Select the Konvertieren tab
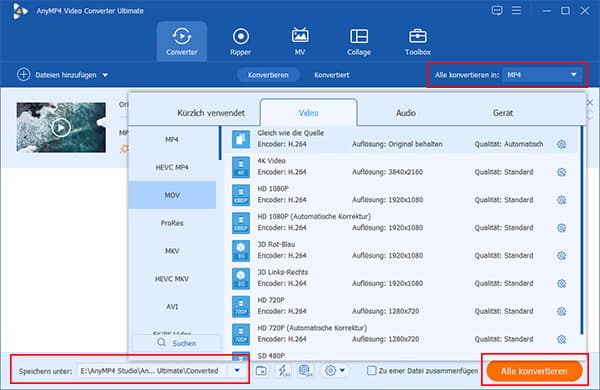 (x=268, y=75)
